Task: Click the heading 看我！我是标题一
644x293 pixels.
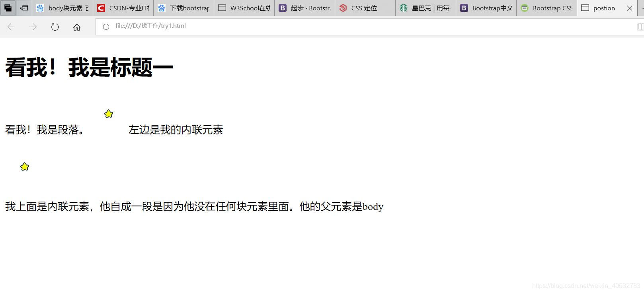Action: click(89, 67)
